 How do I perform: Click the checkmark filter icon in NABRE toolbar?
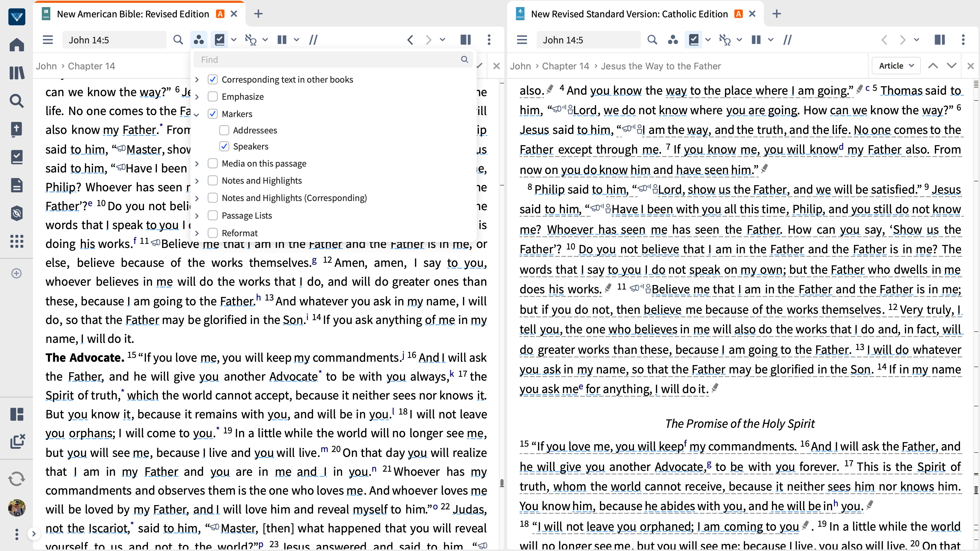click(220, 40)
